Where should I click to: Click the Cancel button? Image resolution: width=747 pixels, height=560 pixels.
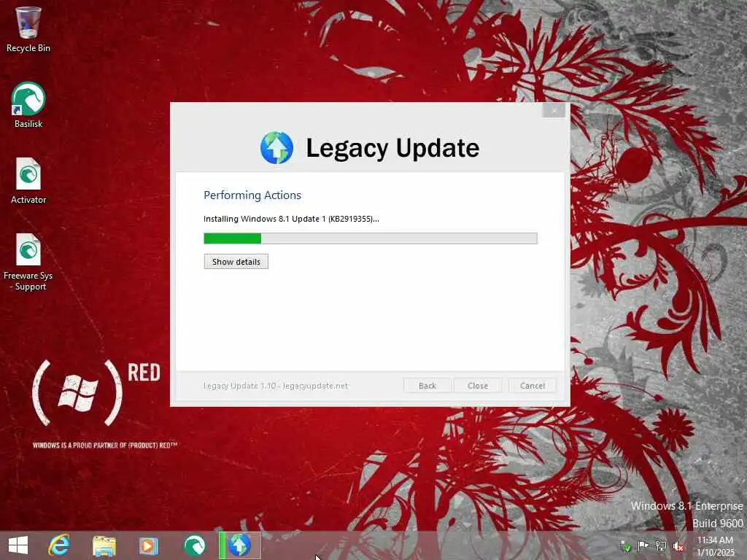532,386
